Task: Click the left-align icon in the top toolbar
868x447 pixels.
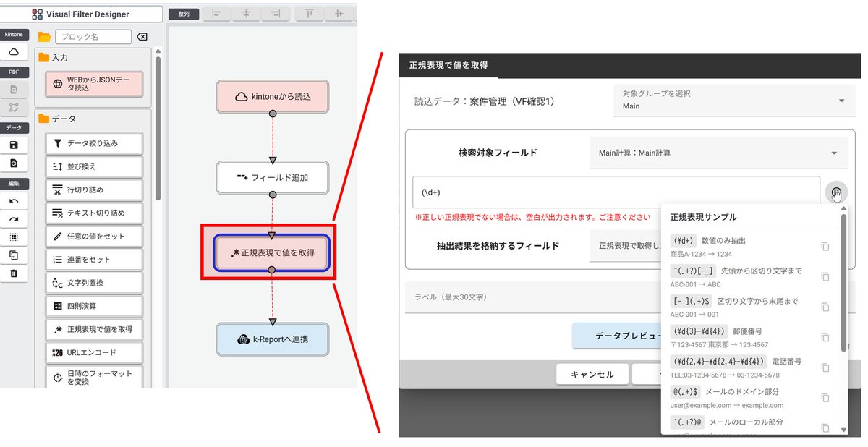Action: (x=217, y=14)
